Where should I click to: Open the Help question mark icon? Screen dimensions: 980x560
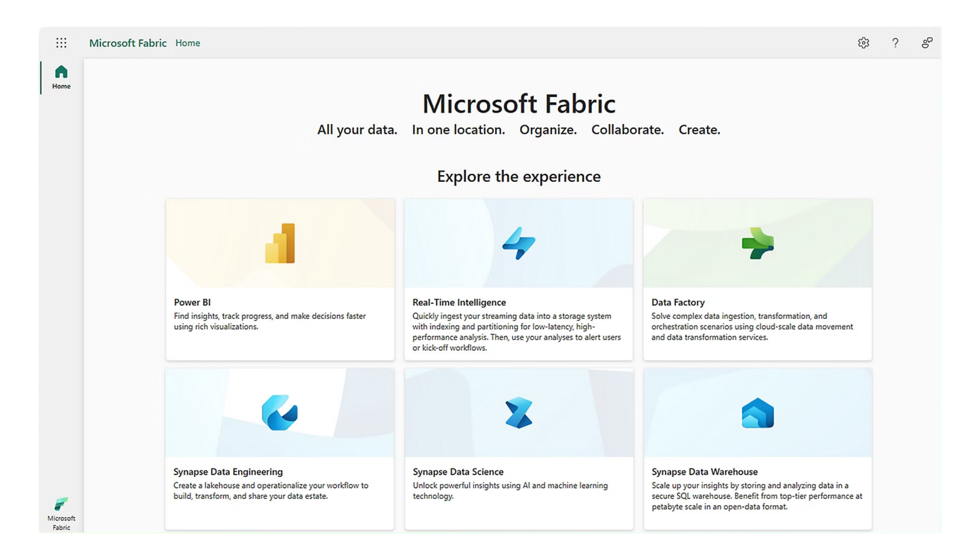[x=895, y=43]
